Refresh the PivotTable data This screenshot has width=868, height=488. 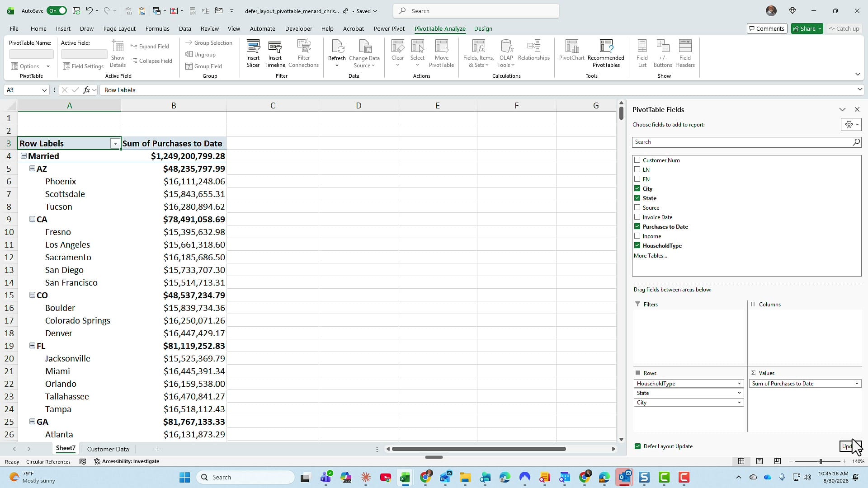click(337, 53)
